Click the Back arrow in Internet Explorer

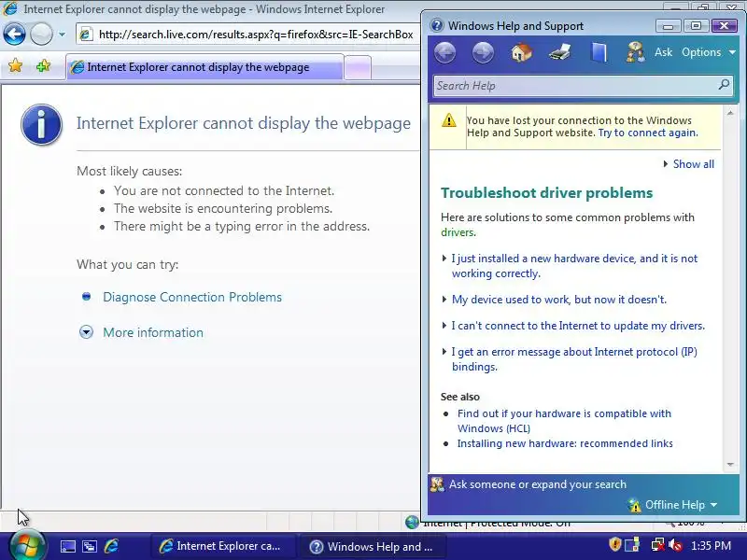click(14, 35)
